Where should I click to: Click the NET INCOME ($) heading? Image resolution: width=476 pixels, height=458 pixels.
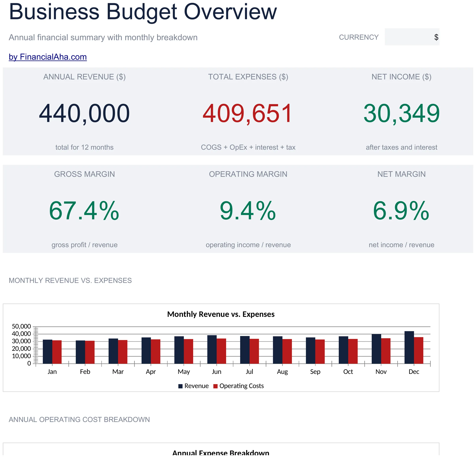401,77
